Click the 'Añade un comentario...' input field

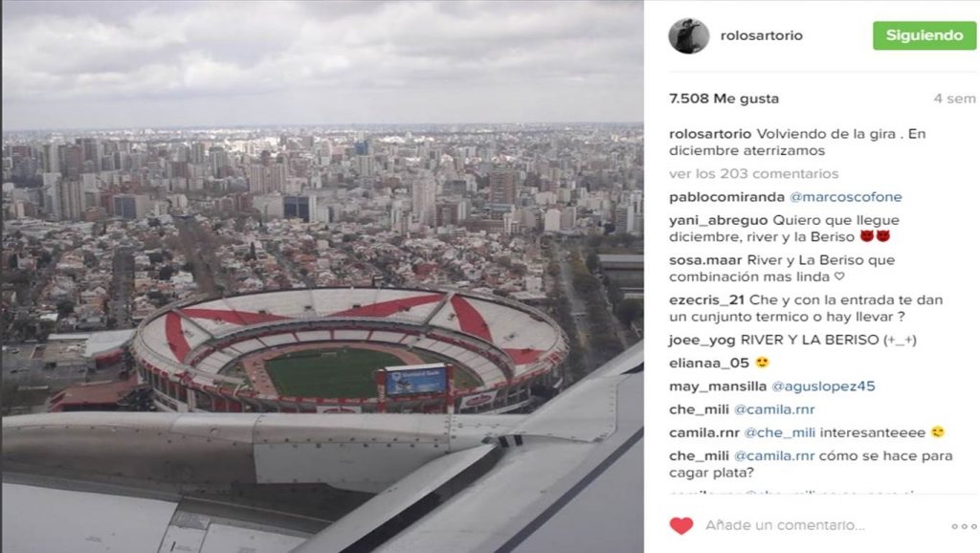click(785, 525)
